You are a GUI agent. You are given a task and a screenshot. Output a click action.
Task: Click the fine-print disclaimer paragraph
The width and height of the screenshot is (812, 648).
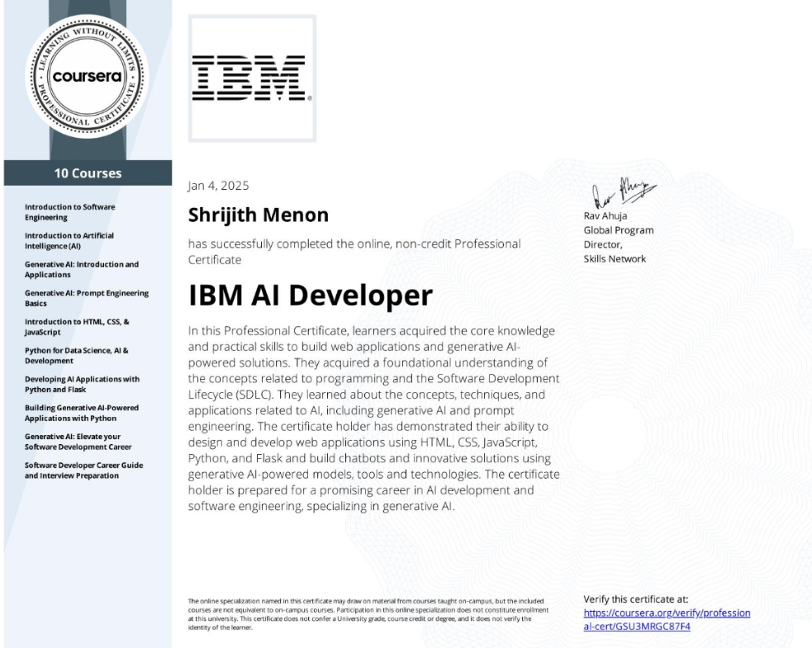(368, 614)
